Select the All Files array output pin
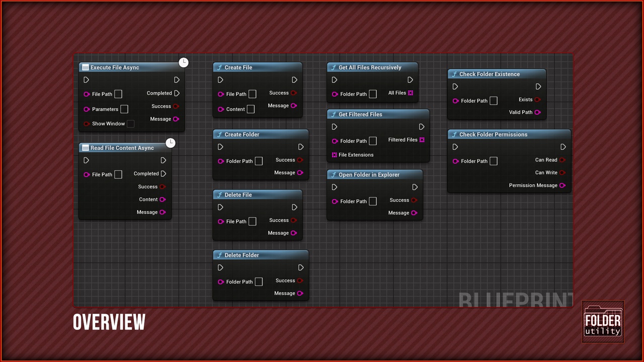The width and height of the screenshot is (644, 362). pos(411,93)
